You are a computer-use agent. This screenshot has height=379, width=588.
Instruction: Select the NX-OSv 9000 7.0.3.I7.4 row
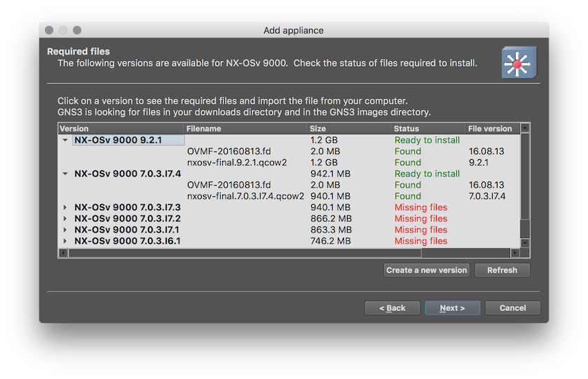coord(289,174)
